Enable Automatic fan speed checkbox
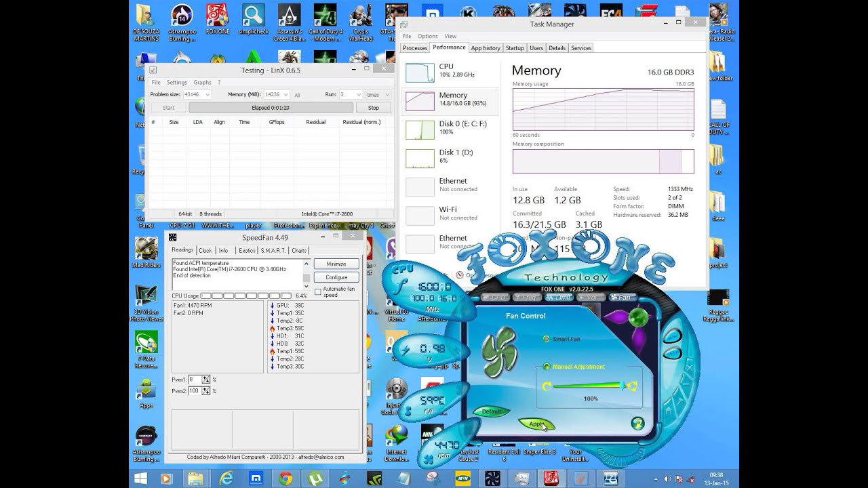The width and height of the screenshot is (868, 488). (318, 291)
